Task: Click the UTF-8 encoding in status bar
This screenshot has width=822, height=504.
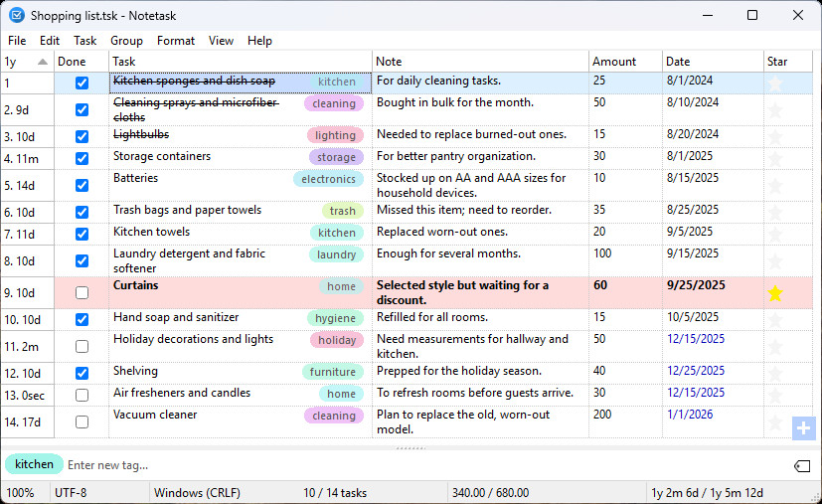Action: click(x=71, y=493)
